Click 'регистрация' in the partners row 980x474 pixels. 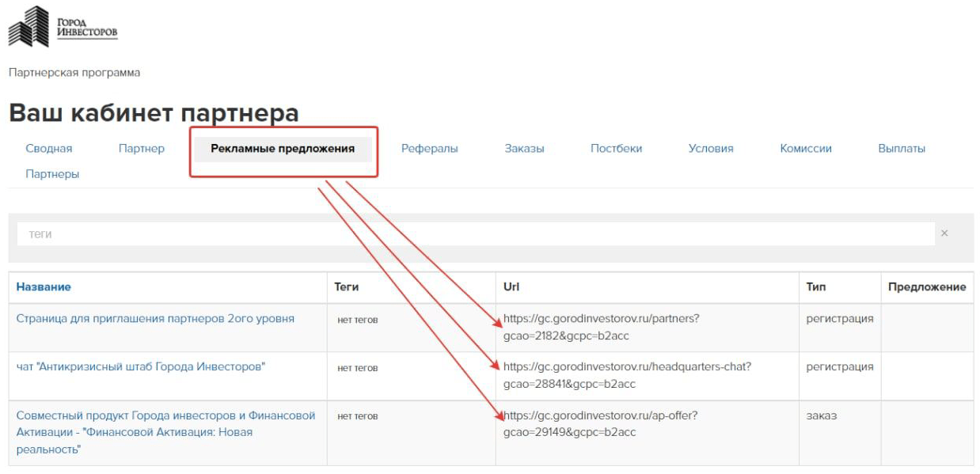tap(840, 319)
